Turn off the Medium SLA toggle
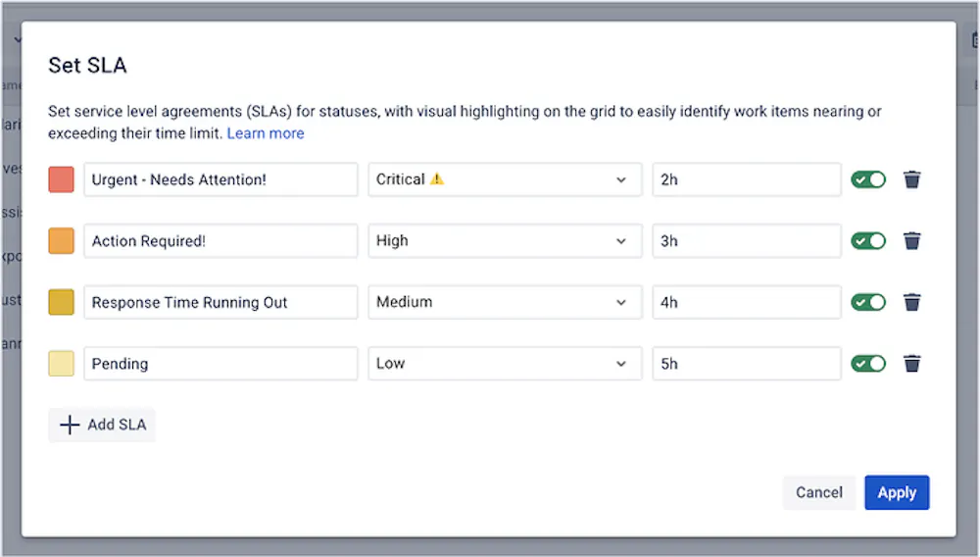The image size is (980, 557). click(868, 302)
